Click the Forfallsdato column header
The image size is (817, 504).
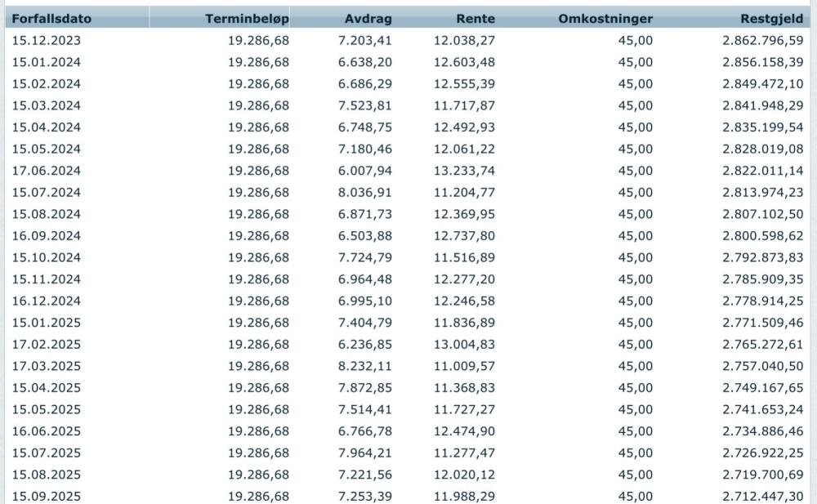tap(51, 18)
